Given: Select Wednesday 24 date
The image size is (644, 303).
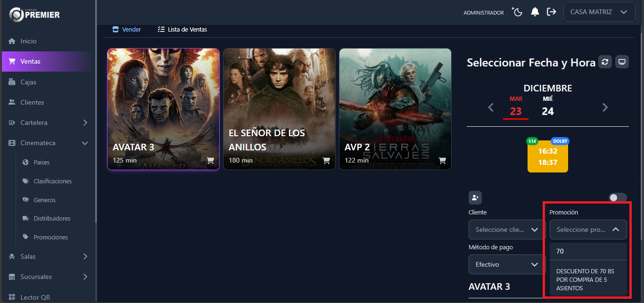Looking at the screenshot, I should click(x=547, y=107).
